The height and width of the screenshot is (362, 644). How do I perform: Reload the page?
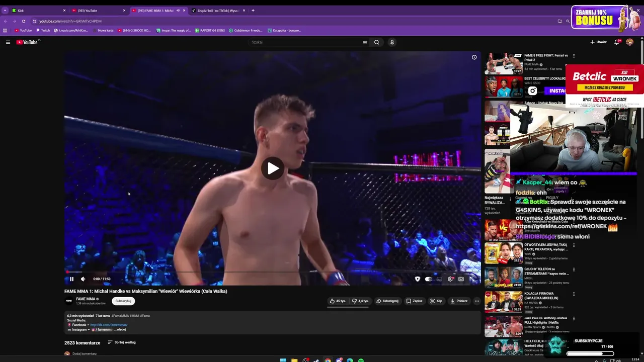(x=24, y=21)
